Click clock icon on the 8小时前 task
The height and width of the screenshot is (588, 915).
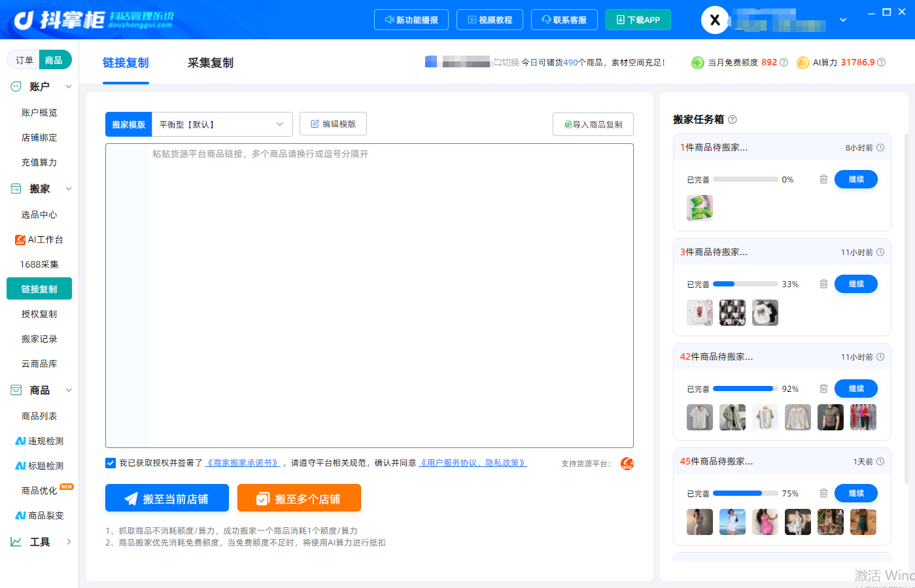pos(880,148)
